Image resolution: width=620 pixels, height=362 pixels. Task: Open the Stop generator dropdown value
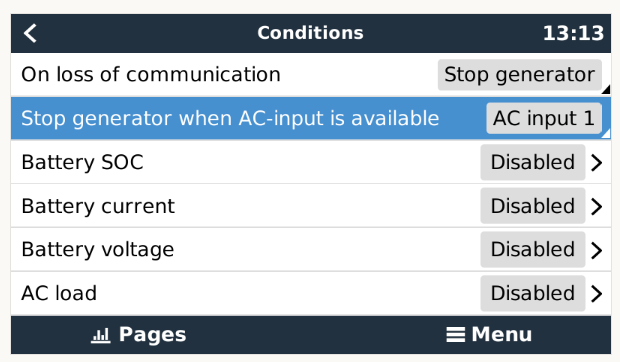coord(520,75)
